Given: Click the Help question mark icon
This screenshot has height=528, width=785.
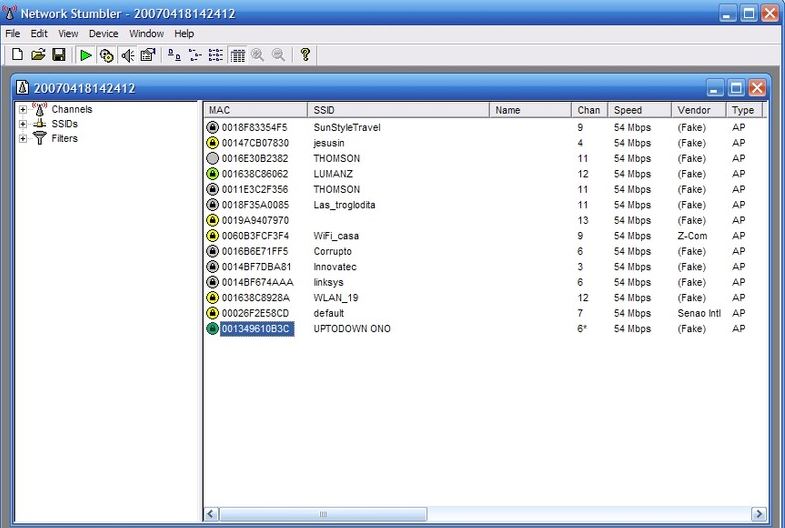Looking at the screenshot, I should [x=305, y=55].
